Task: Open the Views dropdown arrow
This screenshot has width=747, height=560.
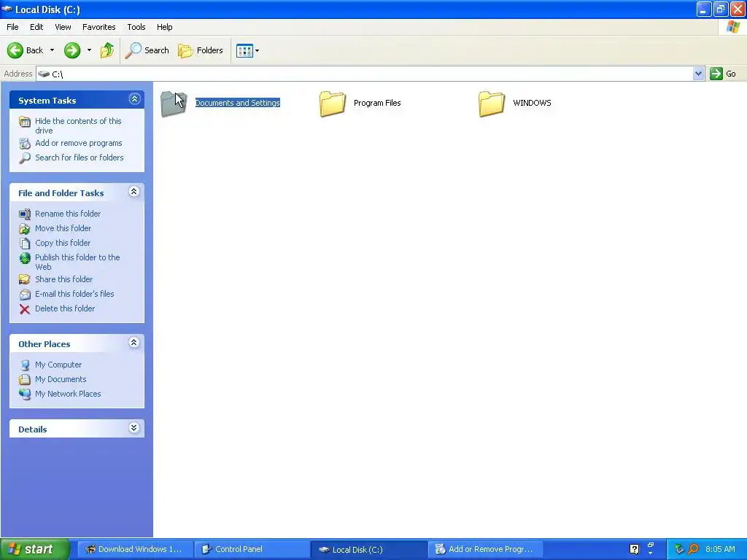Action: 258,50
